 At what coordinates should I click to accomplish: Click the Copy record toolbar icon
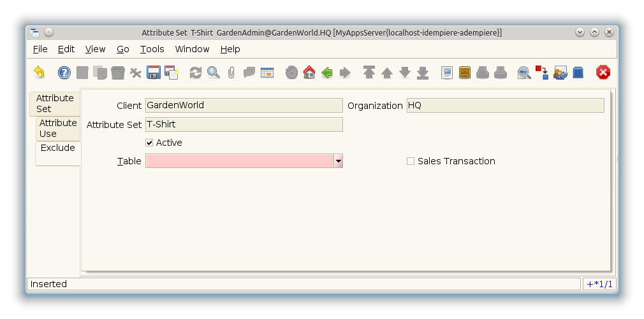tap(100, 73)
